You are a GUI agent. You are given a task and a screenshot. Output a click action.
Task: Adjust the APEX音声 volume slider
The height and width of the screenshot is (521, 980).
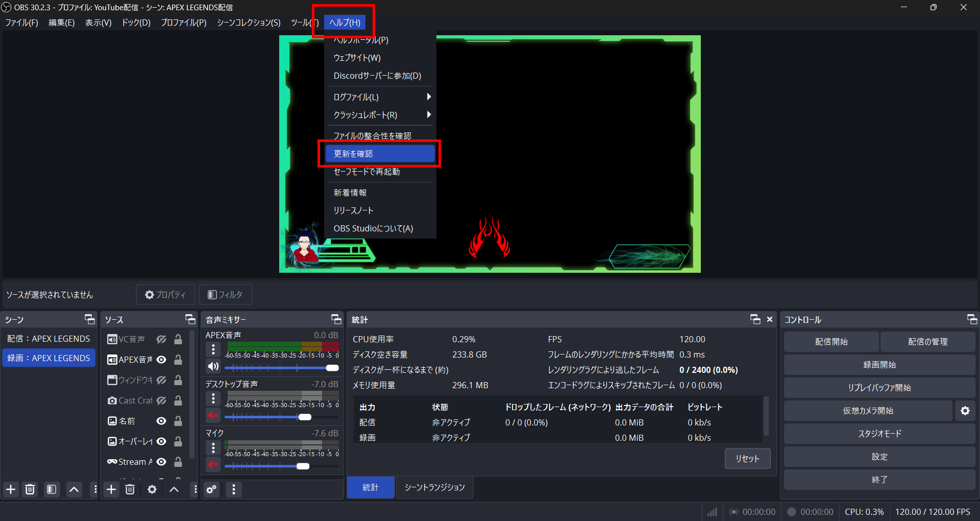282,368
